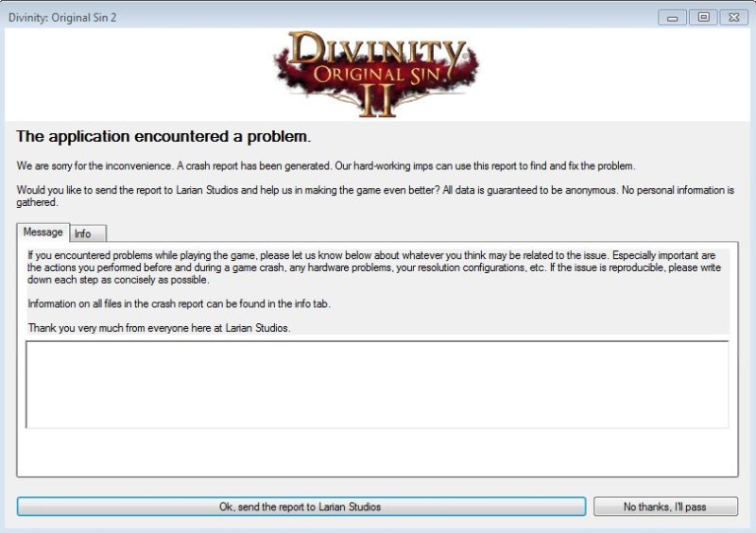Click the heading about the application problem
Image resolution: width=756 pixels, height=533 pixels.
click(163, 136)
